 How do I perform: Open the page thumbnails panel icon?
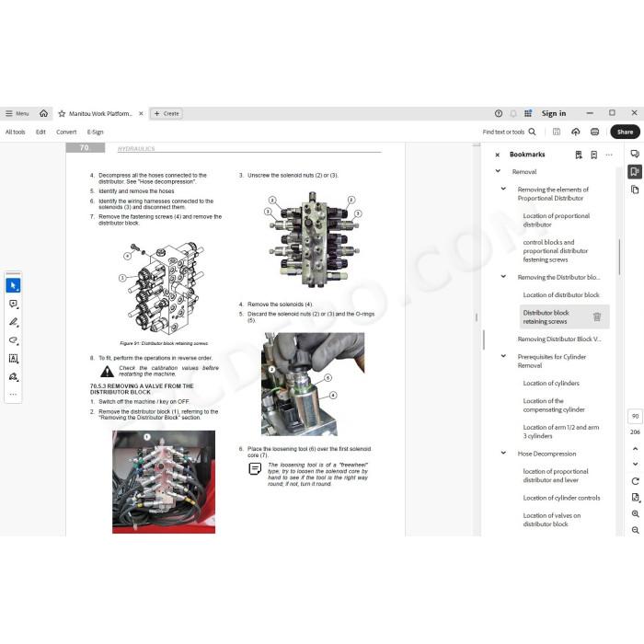click(635, 190)
